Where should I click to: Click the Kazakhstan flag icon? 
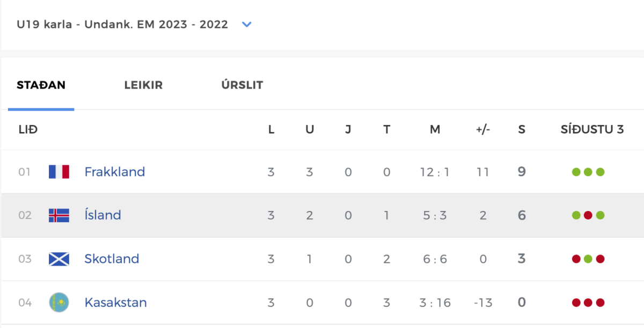pos(59,303)
